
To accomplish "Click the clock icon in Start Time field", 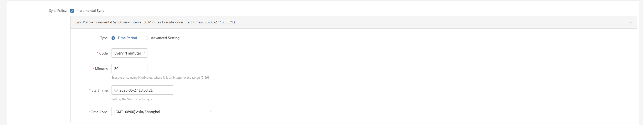I will 116,90.
